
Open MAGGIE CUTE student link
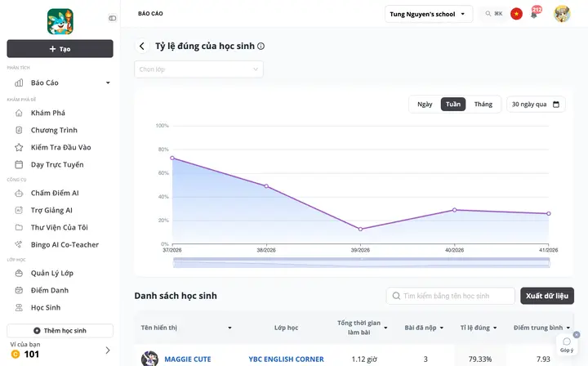188,359
